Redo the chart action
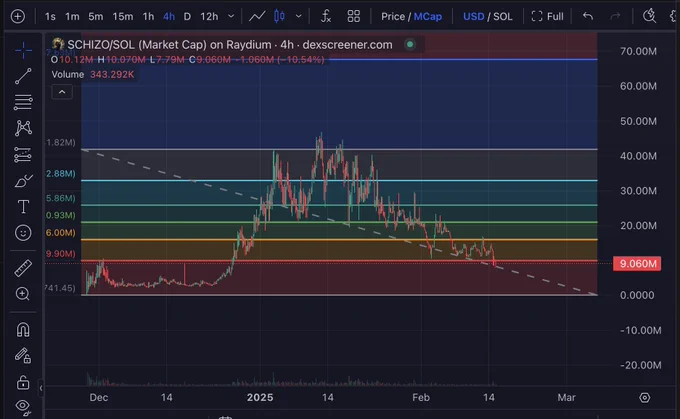Image resolution: width=680 pixels, height=419 pixels. [x=615, y=16]
